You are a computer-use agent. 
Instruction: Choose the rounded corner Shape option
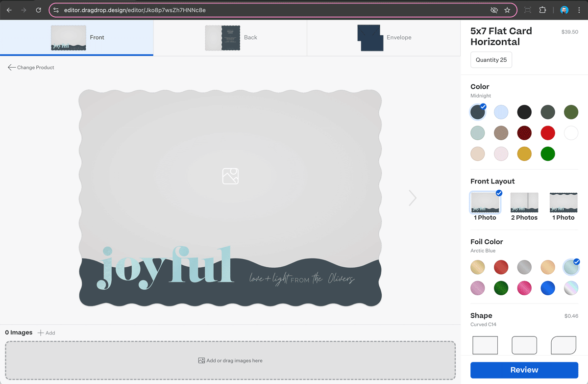click(x=524, y=345)
